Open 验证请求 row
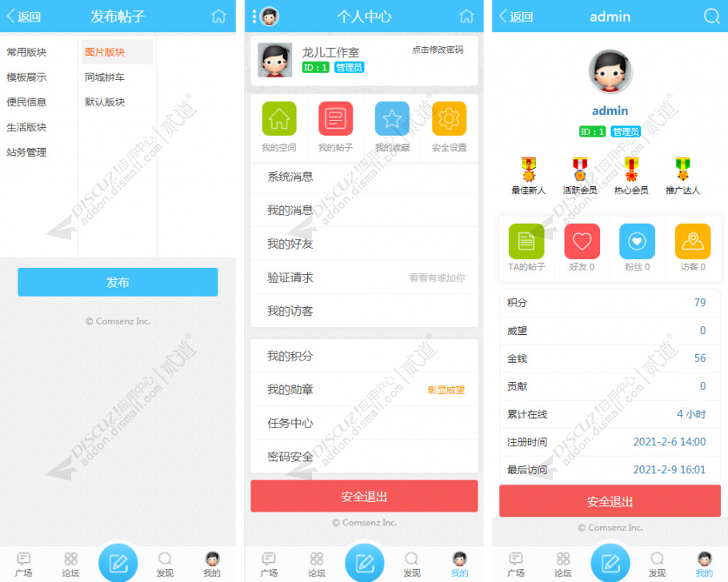728x582 pixels. pyautogui.click(x=365, y=277)
